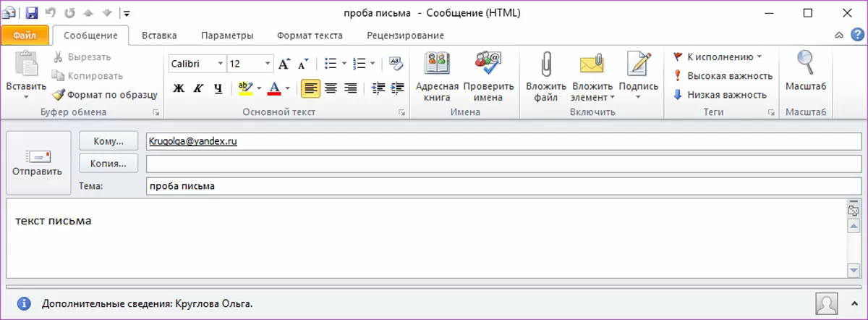This screenshot has width=868, height=320.
Task: Apply the yellow text highlight color
Action: (245, 88)
